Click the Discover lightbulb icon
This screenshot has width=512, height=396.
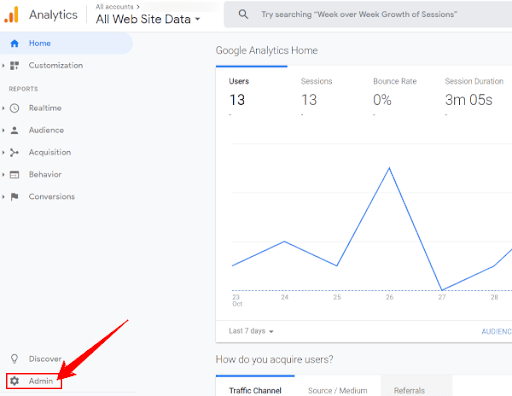pyautogui.click(x=14, y=359)
